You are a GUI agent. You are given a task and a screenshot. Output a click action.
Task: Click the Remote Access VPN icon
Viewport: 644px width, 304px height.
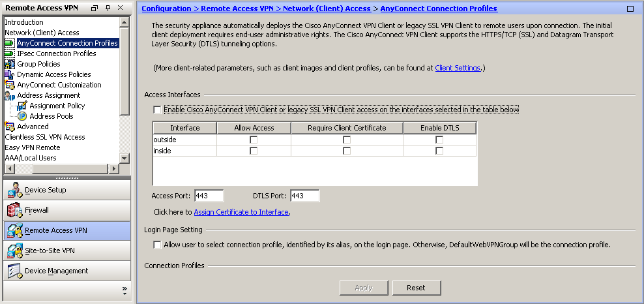click(x=15, y=230)
